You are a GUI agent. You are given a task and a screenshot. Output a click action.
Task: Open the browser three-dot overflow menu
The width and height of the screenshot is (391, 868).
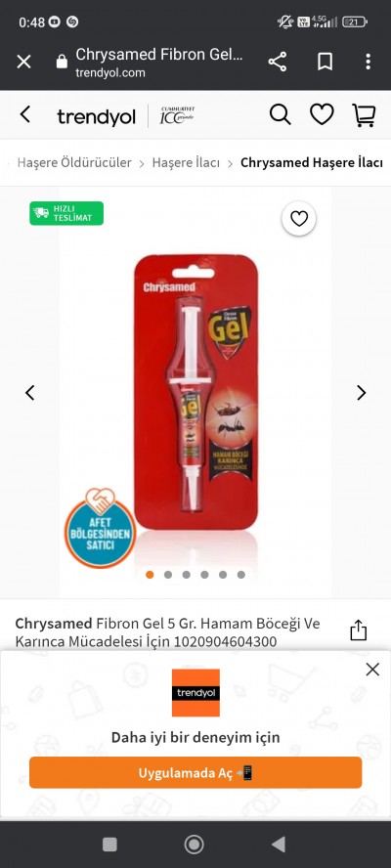(x=368, y=62)
